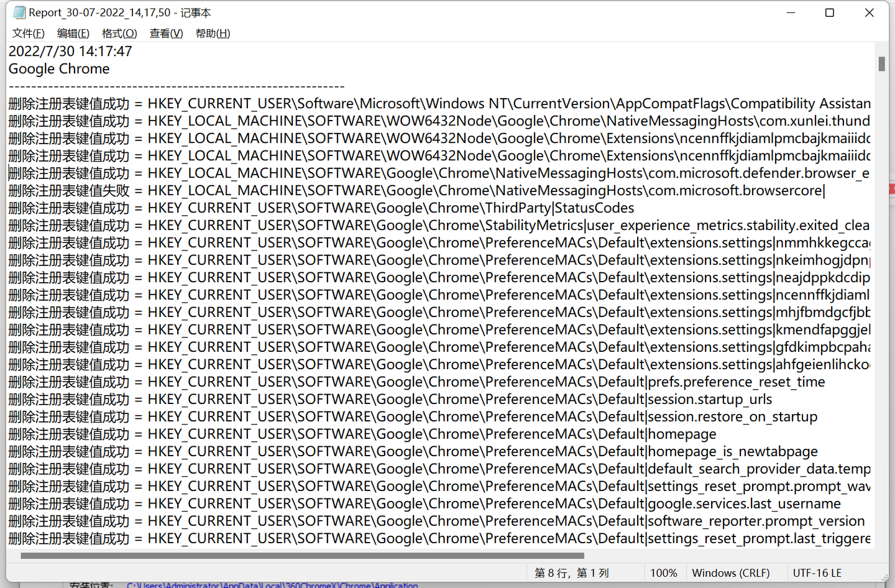Viewport: 895px width, 588px height.
Task: Click the line containing default_search_provider_data
Action: click(x=439, y=469)
